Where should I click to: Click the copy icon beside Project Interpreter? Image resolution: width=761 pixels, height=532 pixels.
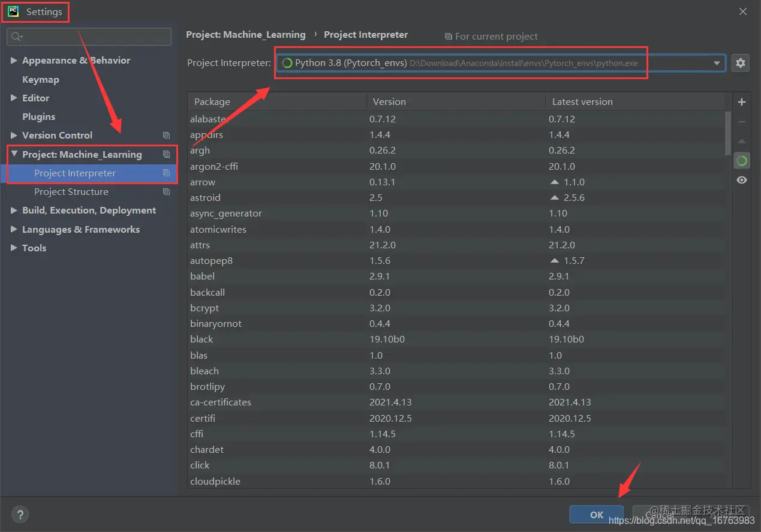coord(167,173)
